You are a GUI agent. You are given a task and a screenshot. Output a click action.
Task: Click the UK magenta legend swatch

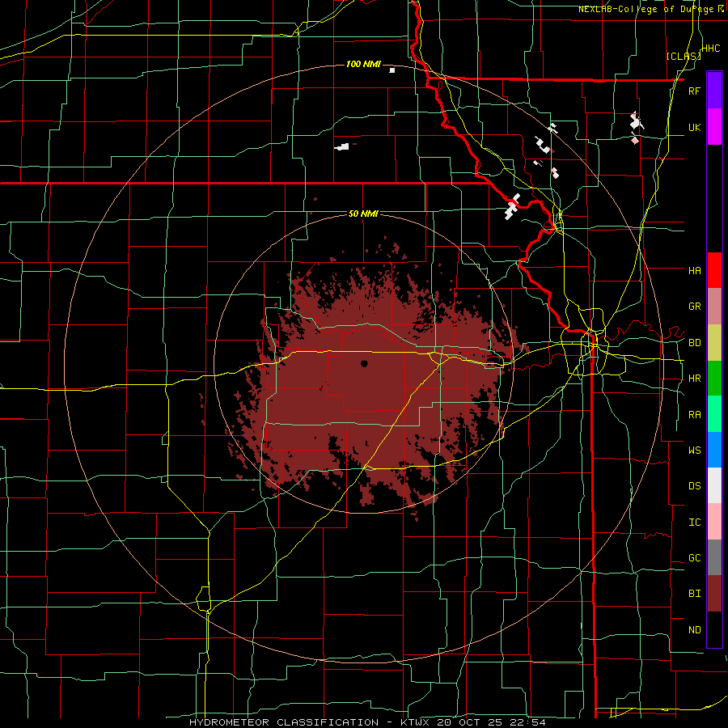714,127
